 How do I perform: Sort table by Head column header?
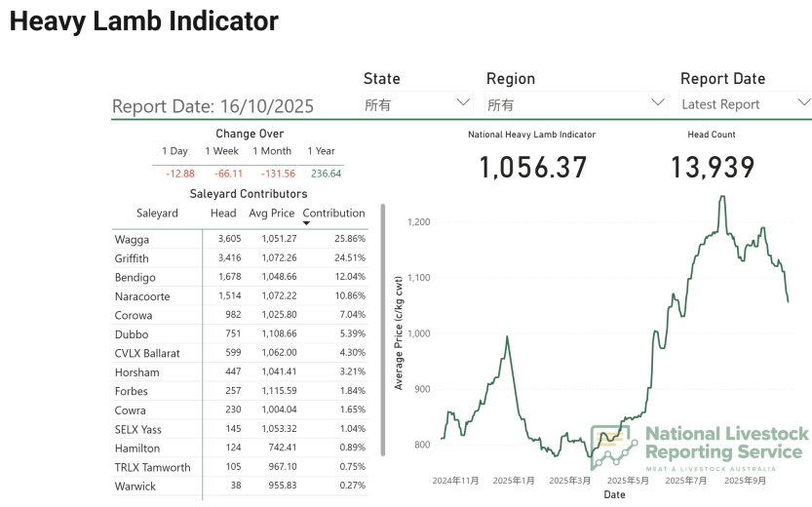(223, 213)
